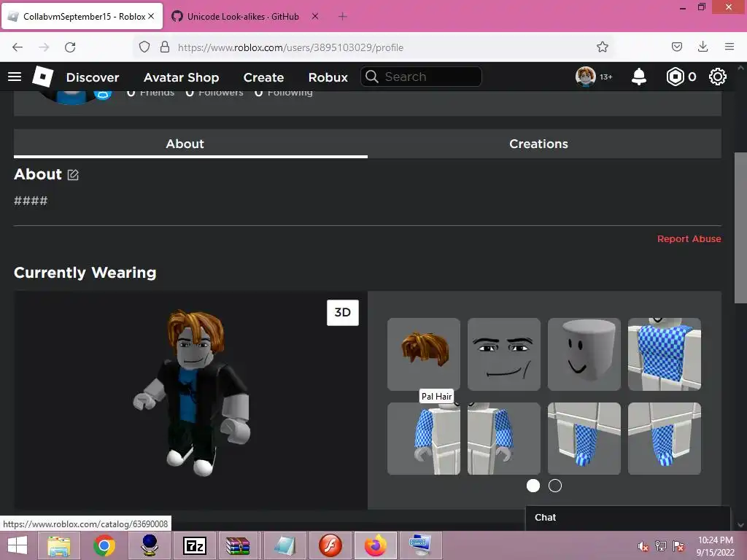
Task: Go back with the browser back arrow
Action: coord(18,47)
